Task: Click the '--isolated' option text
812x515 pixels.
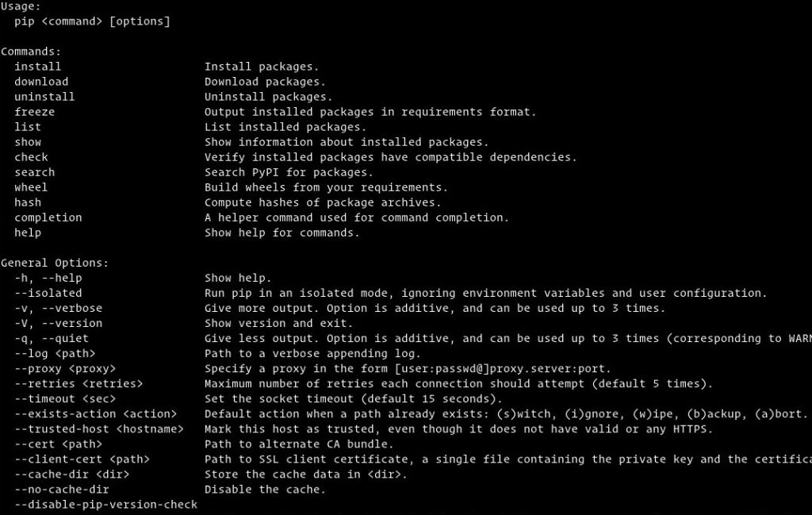Action: 48,293
